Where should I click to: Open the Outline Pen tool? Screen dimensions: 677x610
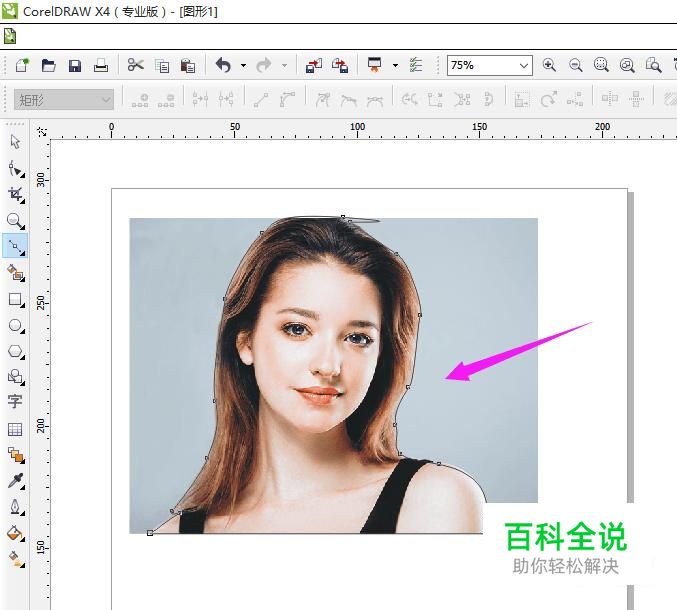point(16,507)
